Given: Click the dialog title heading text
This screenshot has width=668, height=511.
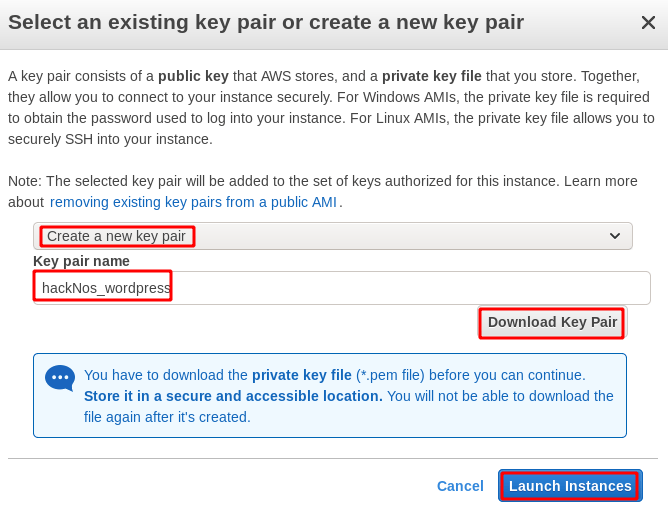Looking at the screenshot, I should pos(266,22).
